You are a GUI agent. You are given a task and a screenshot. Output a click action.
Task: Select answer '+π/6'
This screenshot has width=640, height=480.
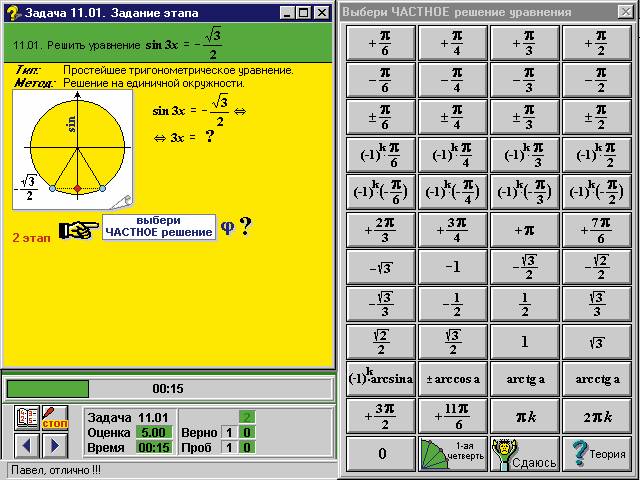[380, 44]
